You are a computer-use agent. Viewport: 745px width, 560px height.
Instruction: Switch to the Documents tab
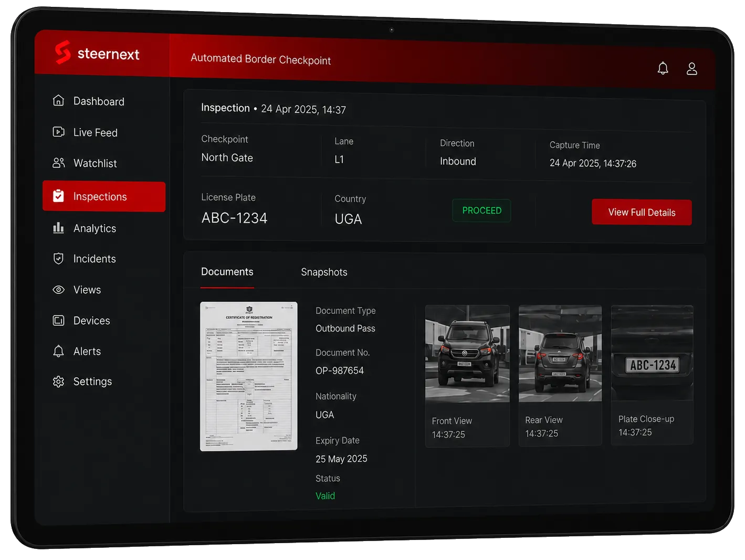coord(227,272)
